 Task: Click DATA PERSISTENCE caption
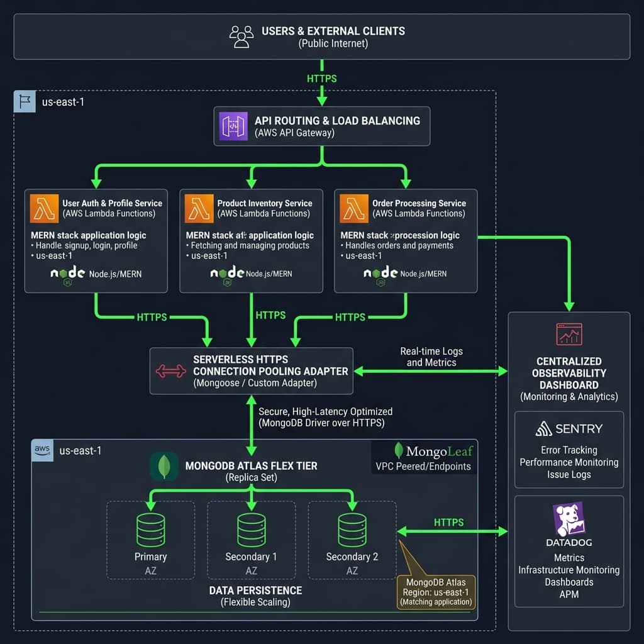click(255, 591)
